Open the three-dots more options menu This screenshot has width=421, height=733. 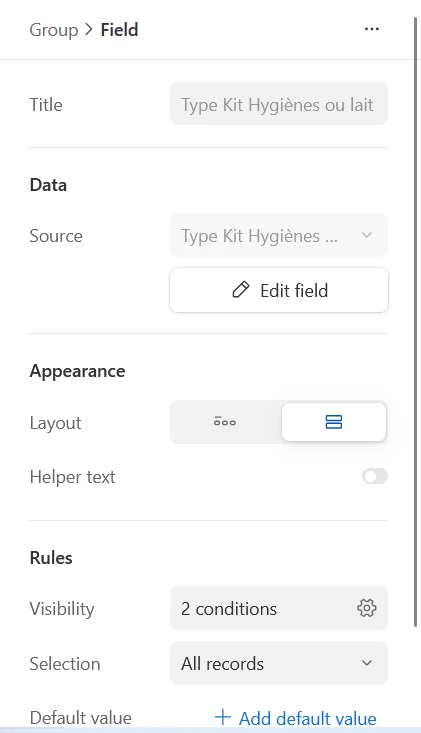point(371,29)
